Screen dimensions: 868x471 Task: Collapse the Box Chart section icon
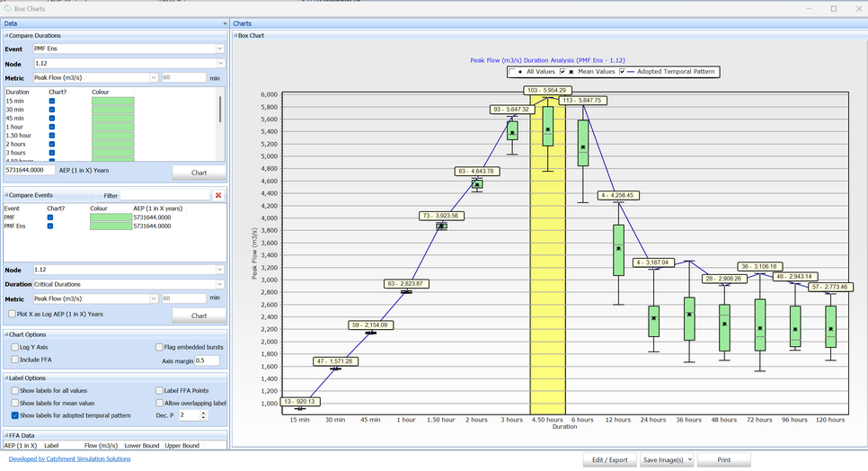(x=235, y=36)
